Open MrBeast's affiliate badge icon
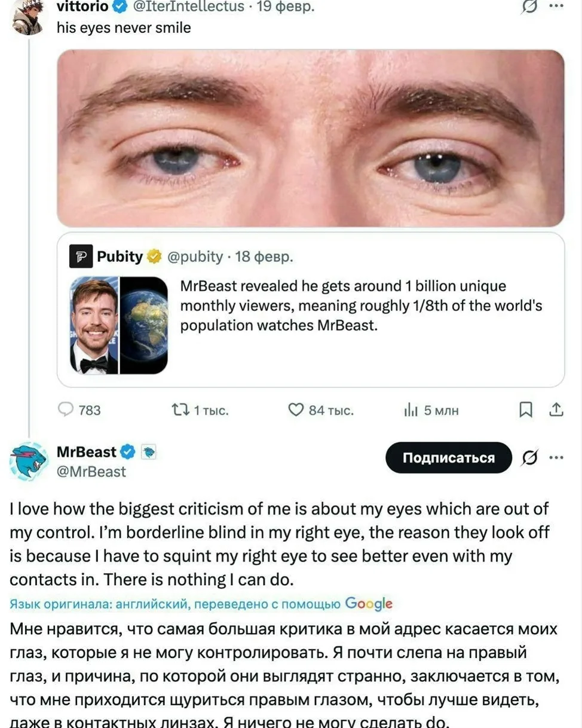The width and height of the screenshot is (582, 728). [149, 452]
